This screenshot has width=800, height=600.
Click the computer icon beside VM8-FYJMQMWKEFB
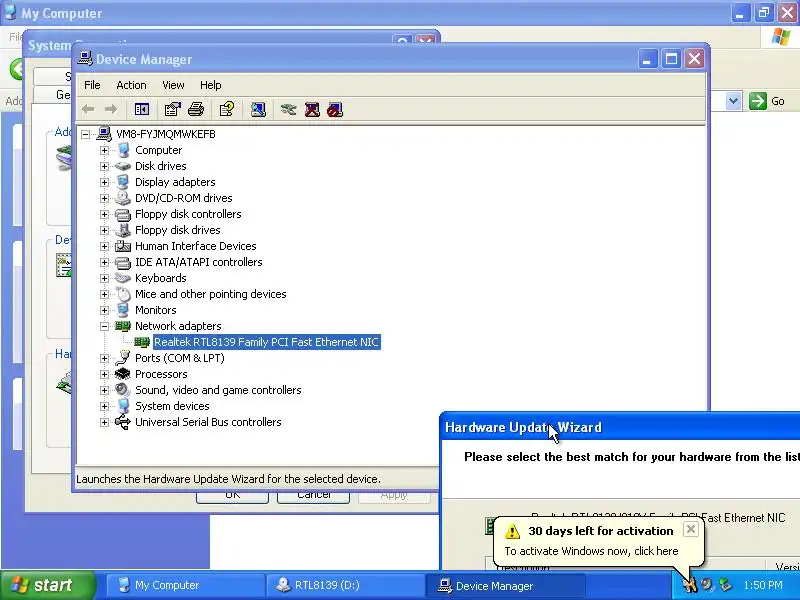[104, 134]
